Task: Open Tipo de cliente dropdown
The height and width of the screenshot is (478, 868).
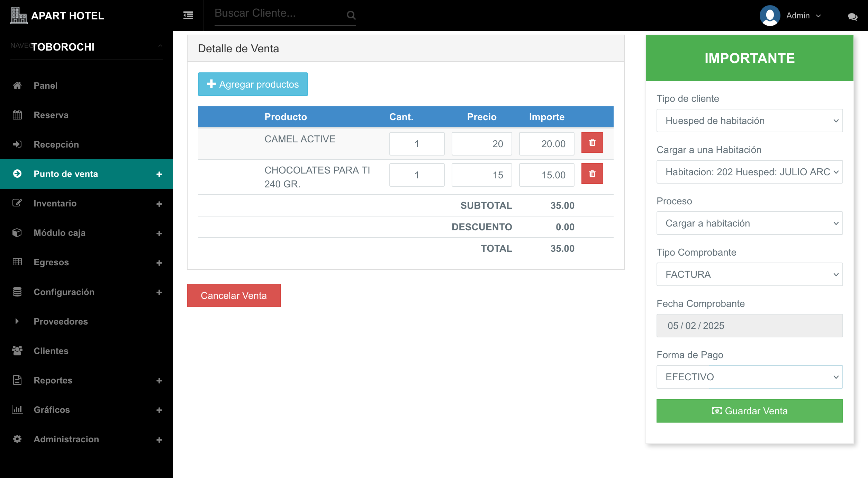Action: click(x=749, y=121)
